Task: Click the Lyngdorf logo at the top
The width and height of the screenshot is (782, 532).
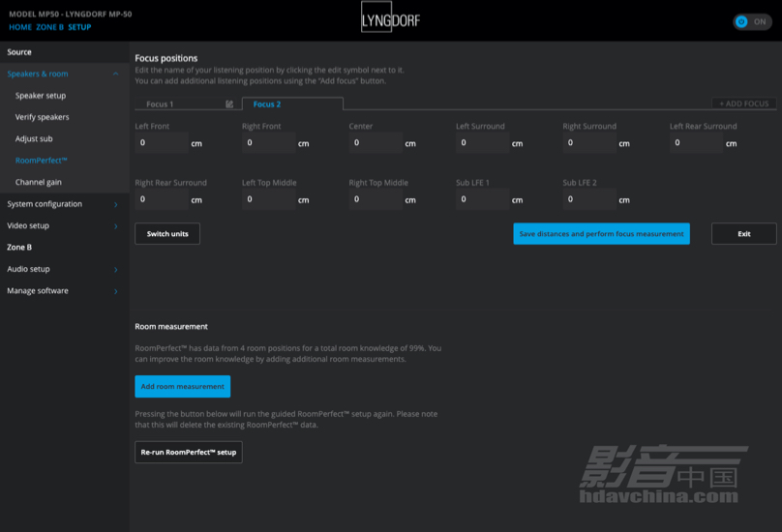Action: click(390, 17)
